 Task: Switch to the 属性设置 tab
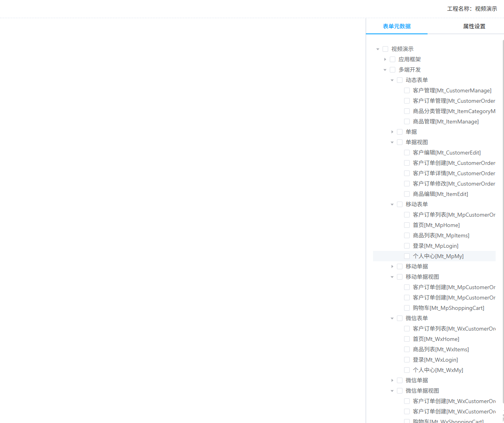pyautogui.click(x=474, y=26)
